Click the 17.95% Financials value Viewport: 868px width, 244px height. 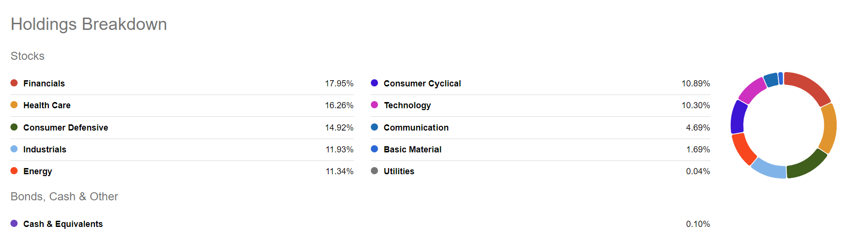click(x=339, y=84)
